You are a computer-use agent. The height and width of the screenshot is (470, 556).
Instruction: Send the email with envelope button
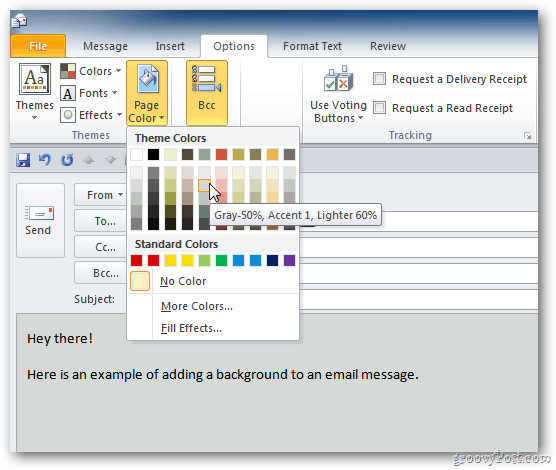pos(40,220)
